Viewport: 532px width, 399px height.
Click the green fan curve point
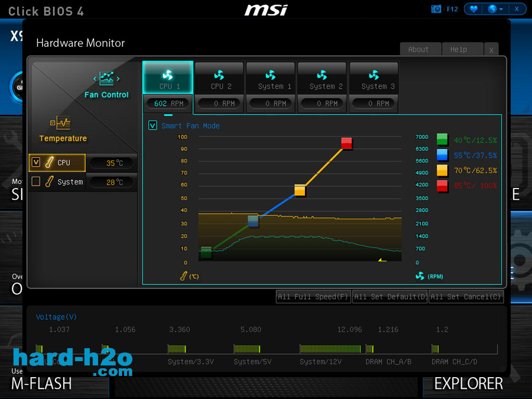point(206,252)
